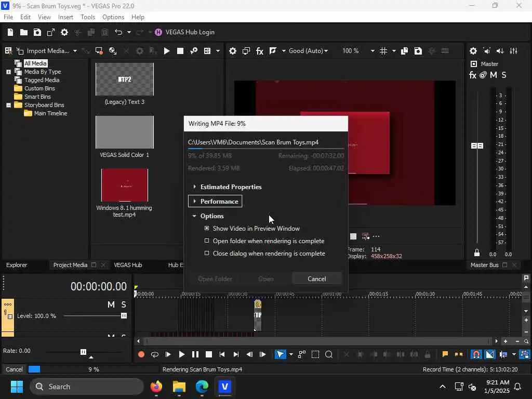Viewport: 532px width, 399px height.
Task: Select the Normal Edit tool arrow
Action: (x=280, y=354)
